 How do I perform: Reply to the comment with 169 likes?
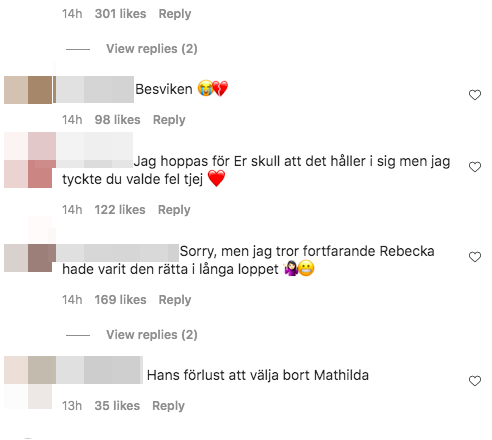click(175, 300)
